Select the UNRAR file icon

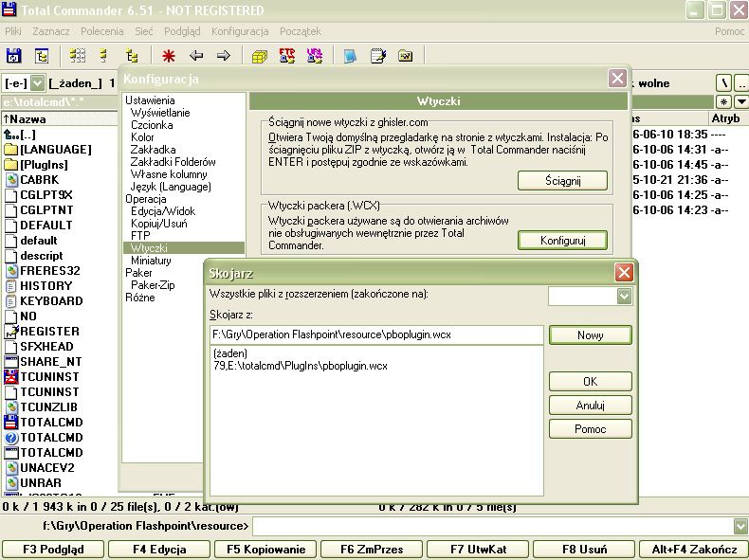pyautogui.click(x=11, y=482)
